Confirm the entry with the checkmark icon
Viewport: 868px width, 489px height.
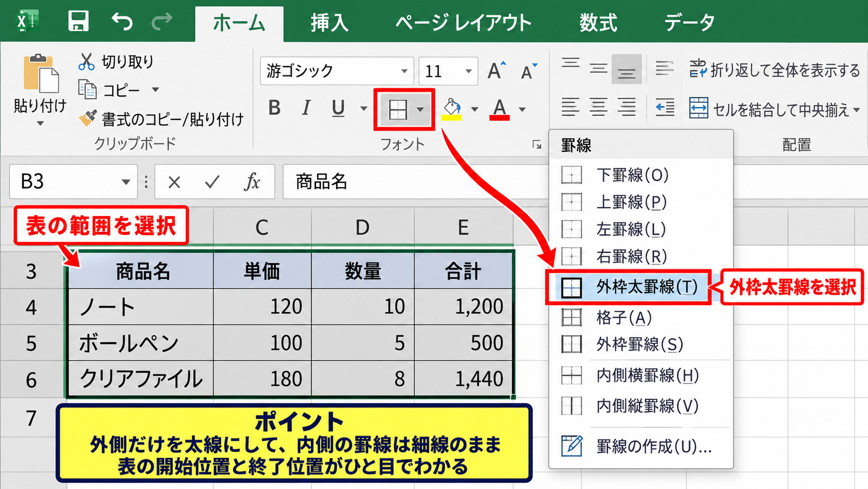(x=212, y=182)
